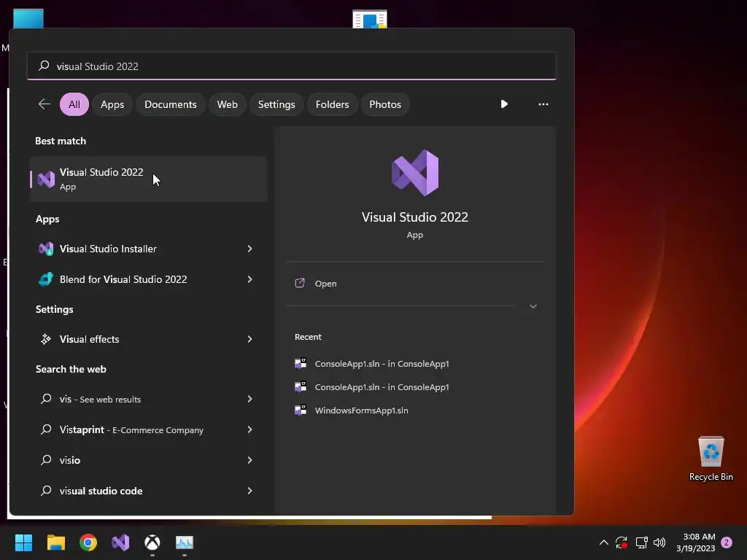This screenshot has width=747, height=560.
Task: Open File Explorer from the taskbar
Action: [x=55, y=542]
